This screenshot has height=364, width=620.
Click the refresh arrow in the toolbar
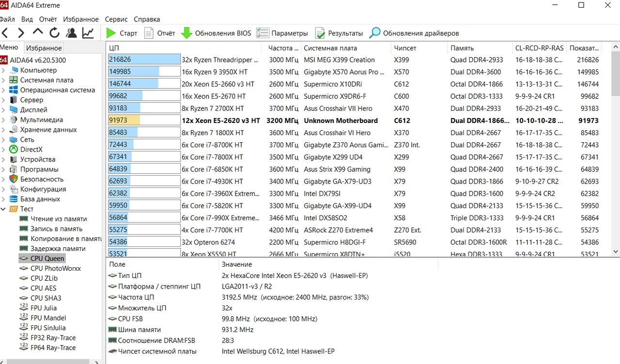[x=55, y=33]
